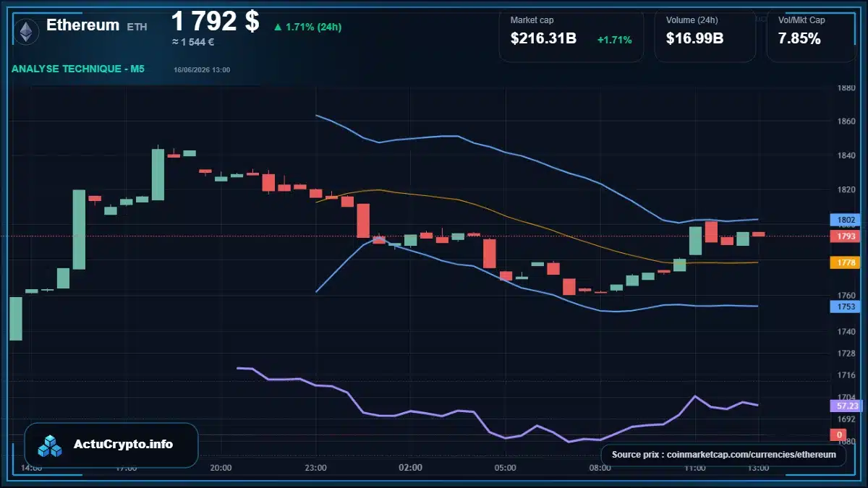Viewport: 868px width, 488px height.
Task: Click the red 0 indicator label
Action: 839,435
